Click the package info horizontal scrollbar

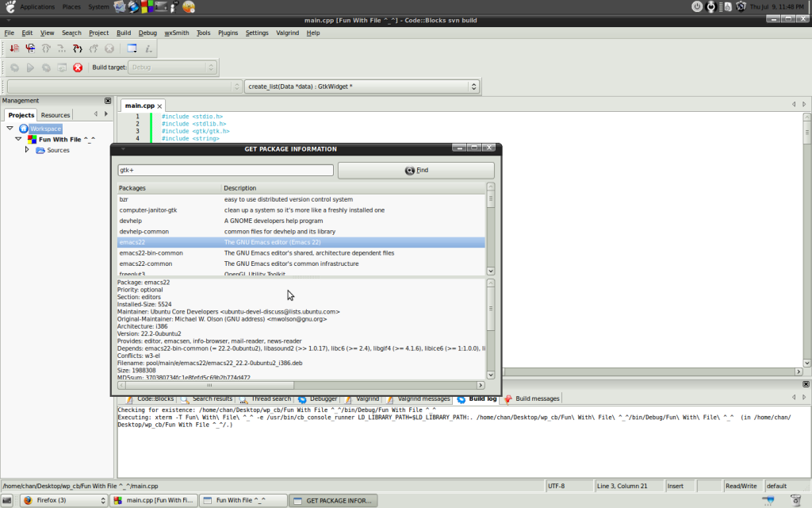coord(301,385)
